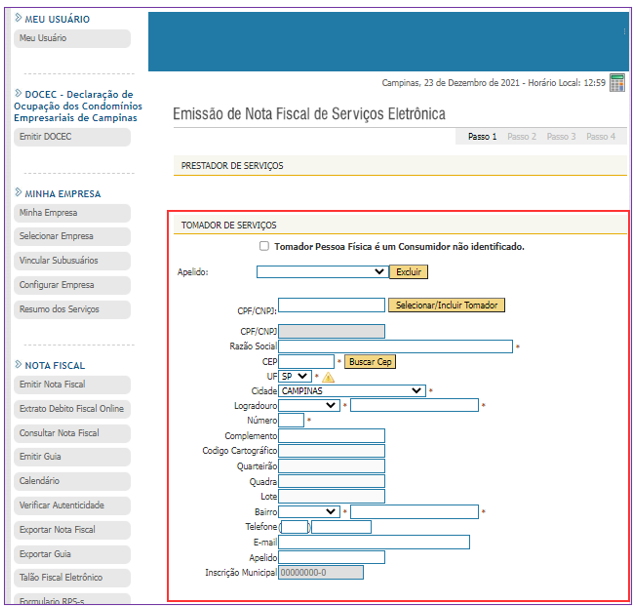Open Consultar Nota Fiscal sidebar item
This screenshot has width=636, height=610.
(72, 433)
